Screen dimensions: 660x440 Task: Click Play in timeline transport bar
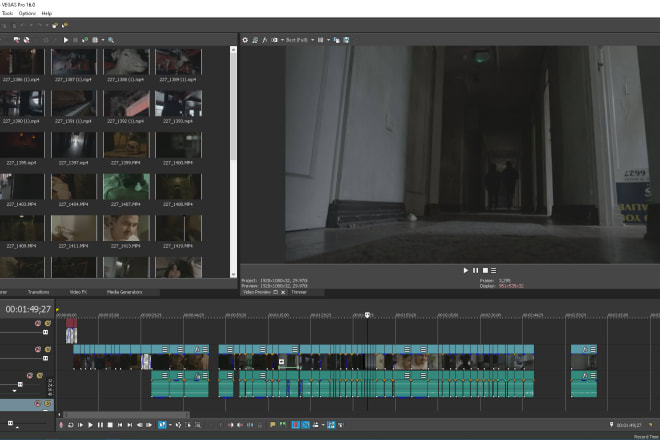[90, 425]
